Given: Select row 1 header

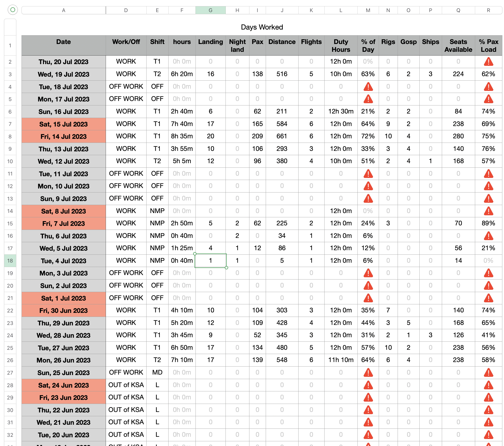Looking at the screenshot, I should coord(10,45).
